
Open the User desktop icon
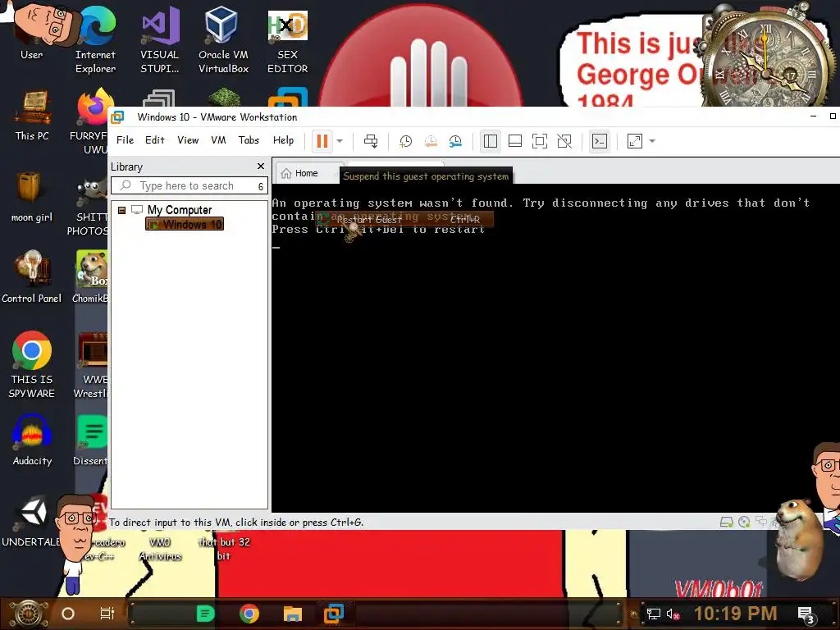click(32, 33)
